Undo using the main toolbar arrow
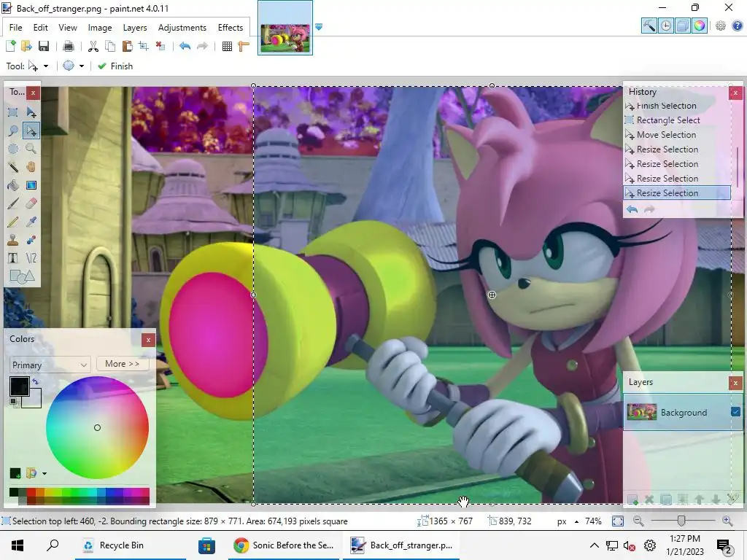Screen dimensions: 747x560 tap(185, 46)
